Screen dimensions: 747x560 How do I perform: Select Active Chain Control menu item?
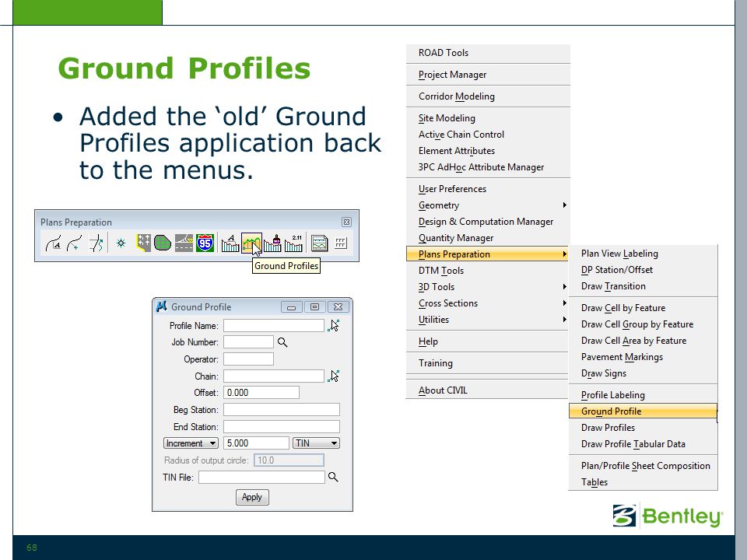tap(488, 135)
